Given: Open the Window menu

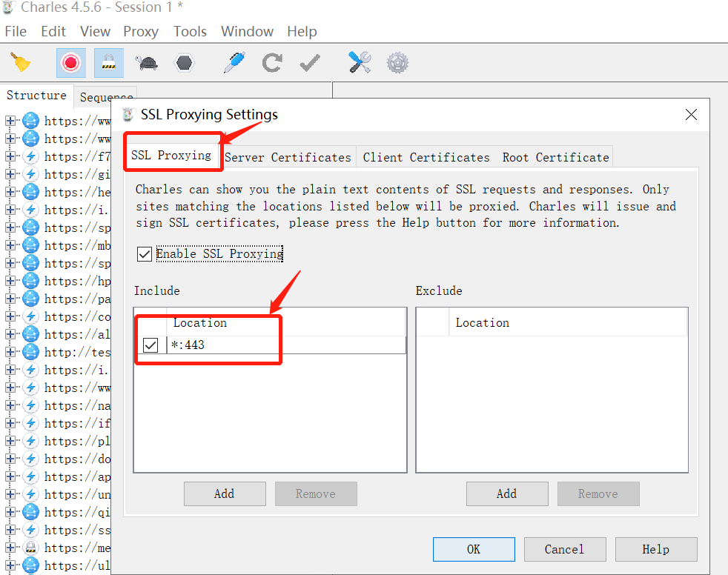Looking at the screenshot, I should (247, 32).
